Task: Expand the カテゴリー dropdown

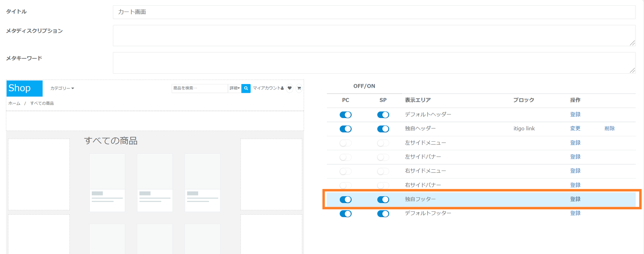Action: click(x=62, y=88)
